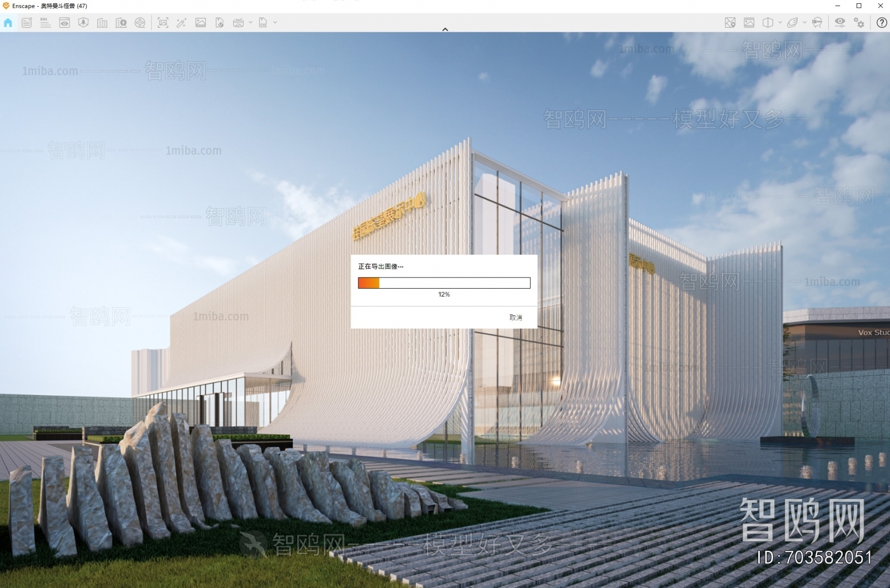Collapse the toolbar with top chevron
The image size is (890, 588).
pos(445,29)
